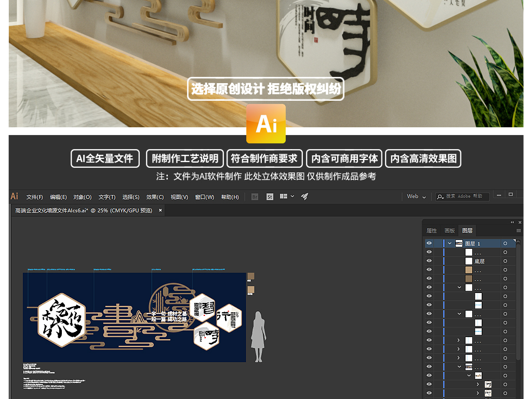Click the target circle for 图层 1
The image size is (532, 399).
tap(506, 243)
